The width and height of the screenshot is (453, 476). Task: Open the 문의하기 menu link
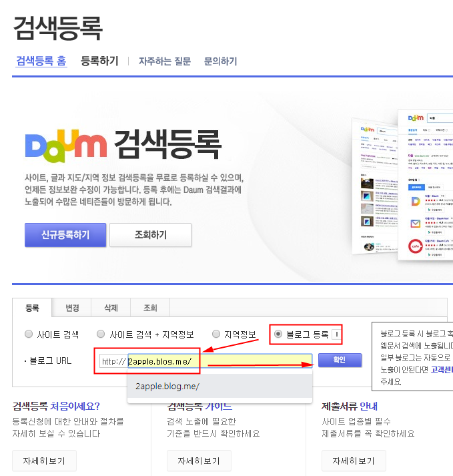tap(220, 61)
